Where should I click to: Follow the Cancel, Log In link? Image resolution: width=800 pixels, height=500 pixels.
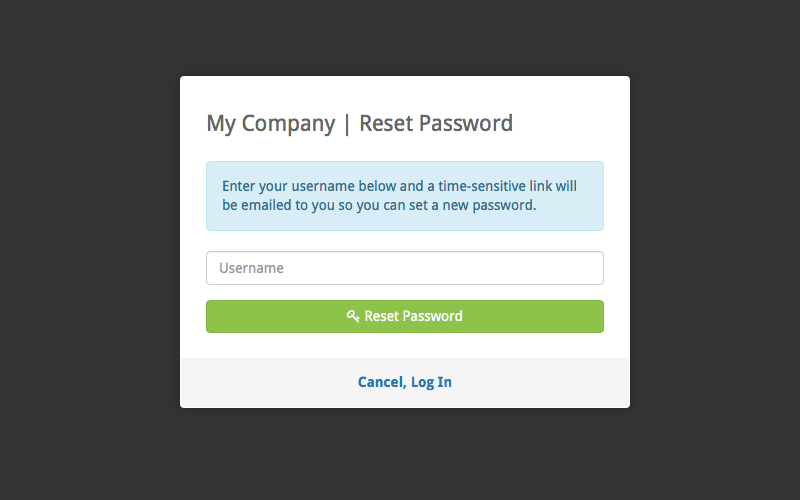click(404, 382)
